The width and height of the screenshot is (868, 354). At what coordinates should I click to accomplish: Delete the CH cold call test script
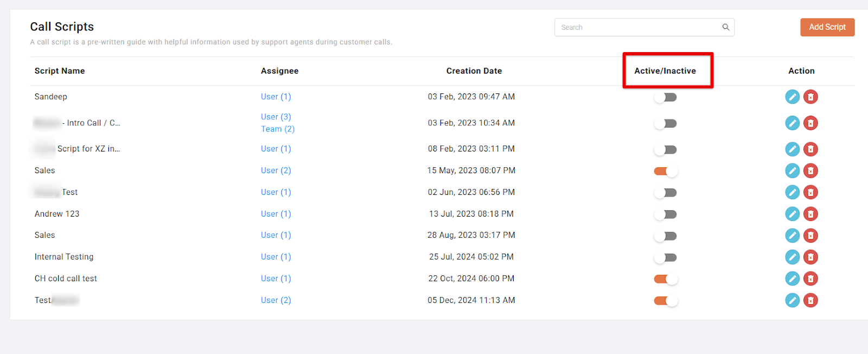tap(810, 279)
